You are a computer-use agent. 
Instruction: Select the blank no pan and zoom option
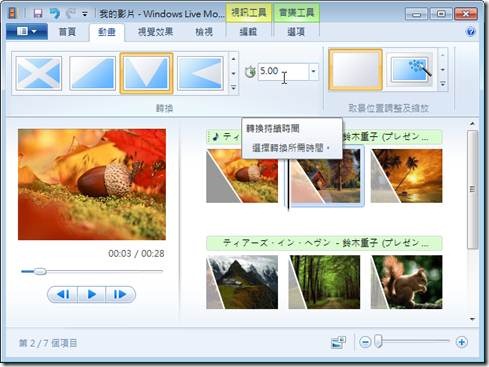point(355,70)
